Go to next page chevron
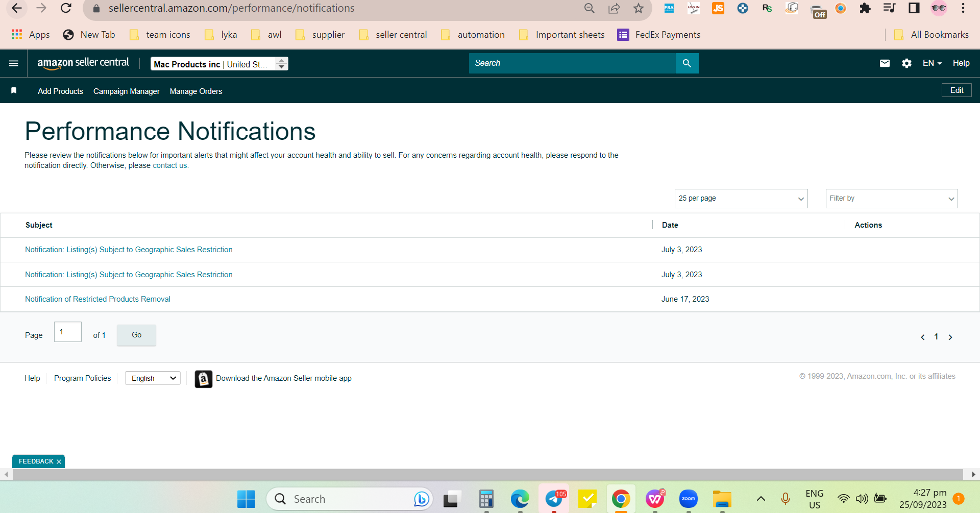The width and height of the screenshot is (980, 513). [950, 337]
